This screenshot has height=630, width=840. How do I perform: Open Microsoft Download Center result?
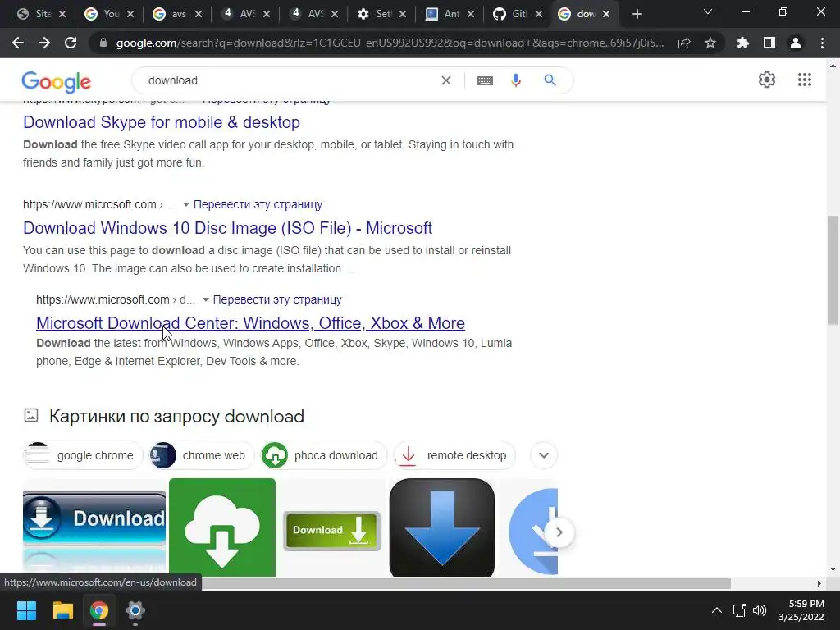coord(250,323)
